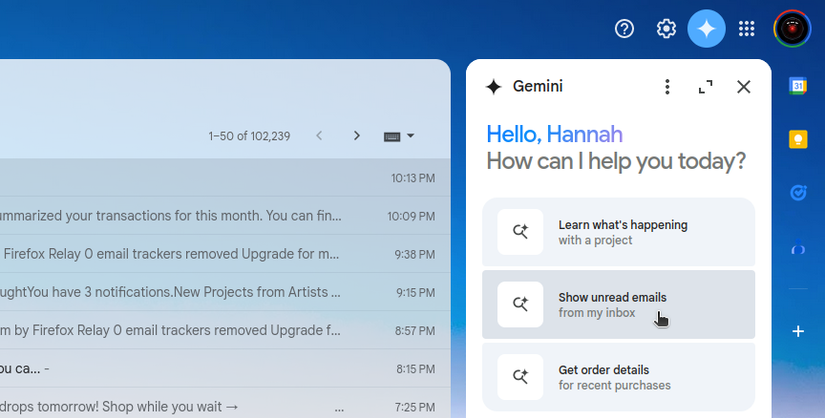The width and height of the screenshot is (825, 418).
Task: Open the Google apps grid
Action: coord(746,28)
